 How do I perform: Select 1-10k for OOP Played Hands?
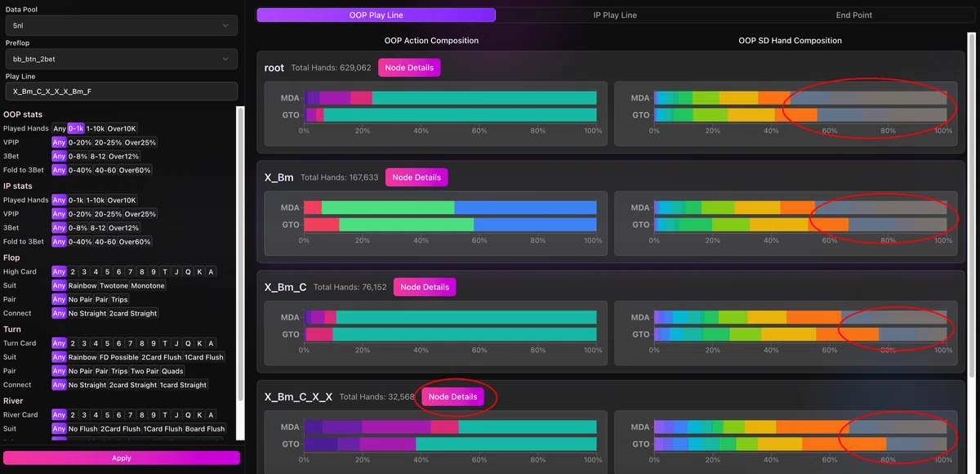point(96,128)
